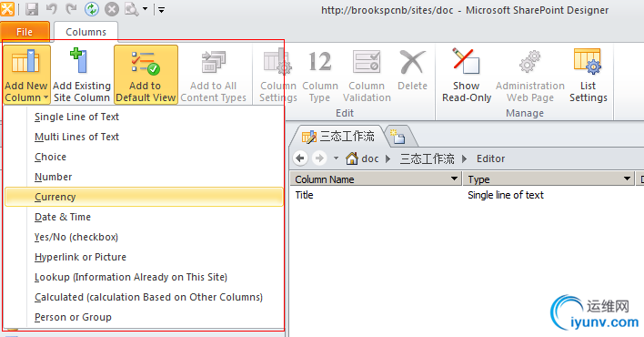This screenshot has height=337, width=644.
Task: Expand the arrow after 三态工作流 breadcrumb
Action: [465, 158]
